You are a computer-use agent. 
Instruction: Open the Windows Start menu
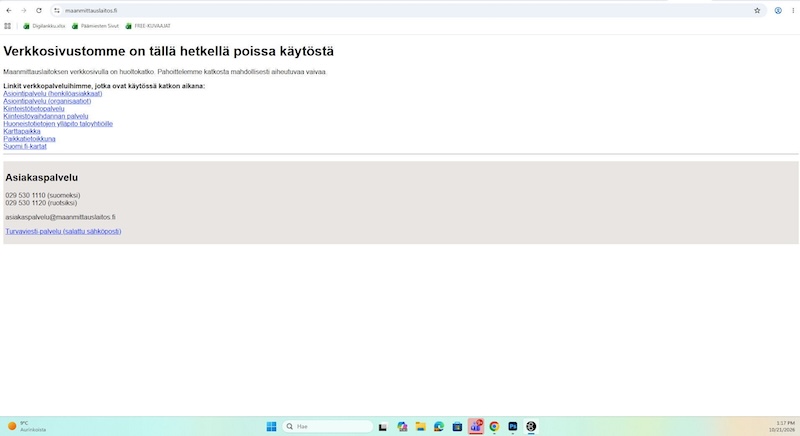coord(271,426)
